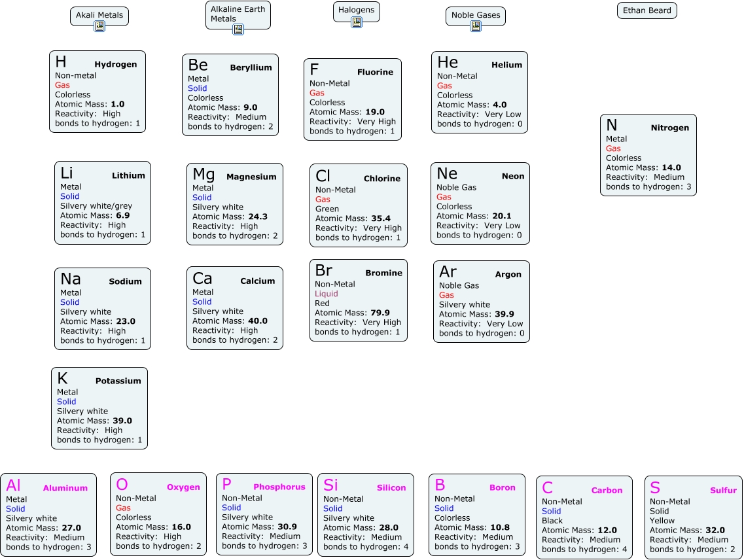Select the pink Sulfur element card

[694, 517]
